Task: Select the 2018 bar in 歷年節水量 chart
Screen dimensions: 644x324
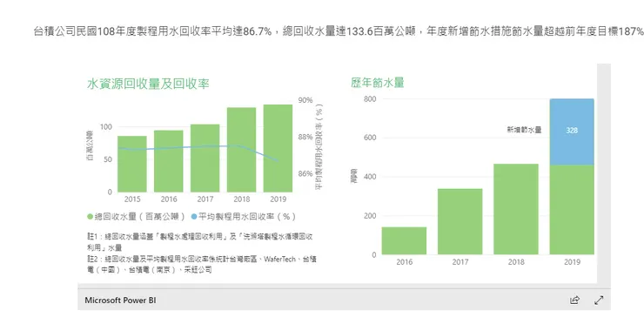Action: [x=516, y=209]
